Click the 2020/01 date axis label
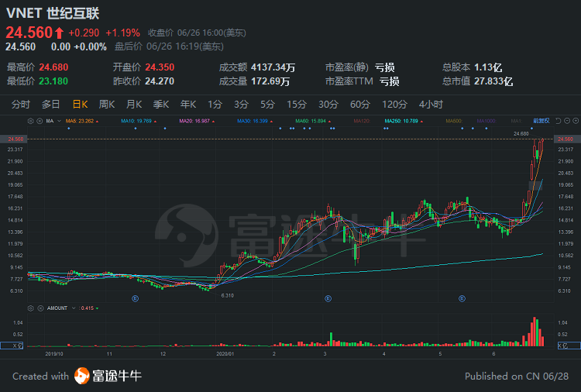Viewport: 581px width, 392px height. coord(225,354)
